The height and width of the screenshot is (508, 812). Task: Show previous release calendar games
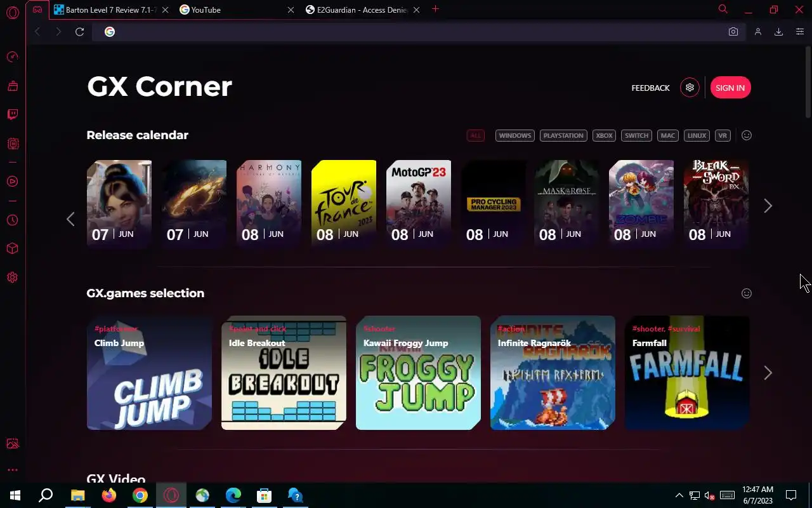pyautogui.click(x=70, y=219)
